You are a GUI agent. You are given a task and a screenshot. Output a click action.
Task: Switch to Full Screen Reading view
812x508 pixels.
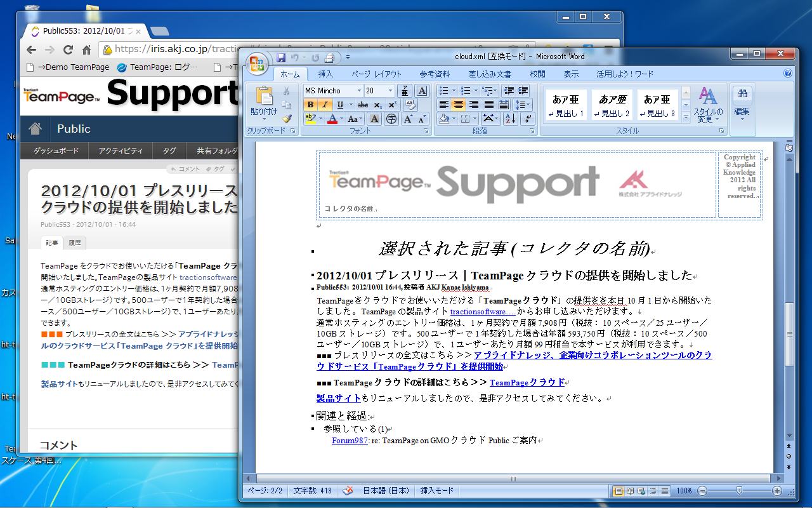coord(630,491)
